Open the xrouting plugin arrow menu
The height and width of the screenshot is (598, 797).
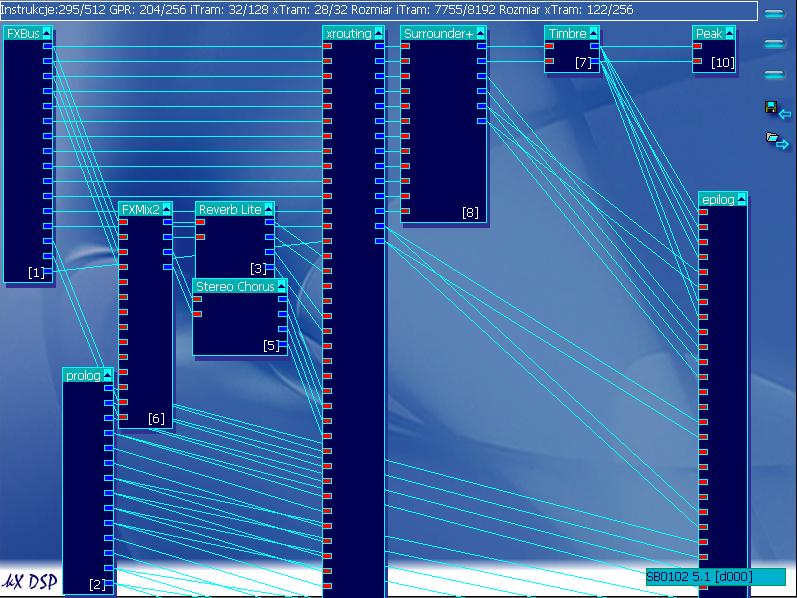pyautogui.click(x=378, y=34)
